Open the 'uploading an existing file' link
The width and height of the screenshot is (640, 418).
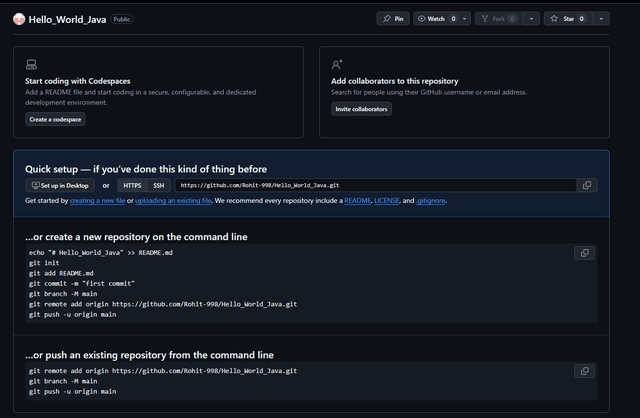(175, 201)
